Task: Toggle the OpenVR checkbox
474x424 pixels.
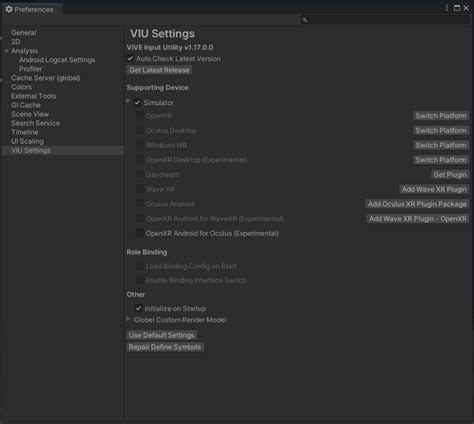Action: pos(140,116)
